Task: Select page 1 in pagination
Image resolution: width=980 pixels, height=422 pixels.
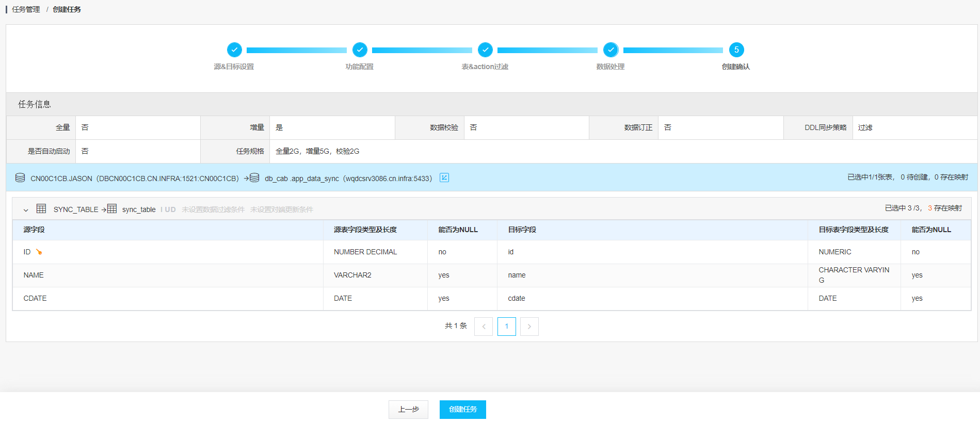Action: pyautogui.click(x=507, y=327)
